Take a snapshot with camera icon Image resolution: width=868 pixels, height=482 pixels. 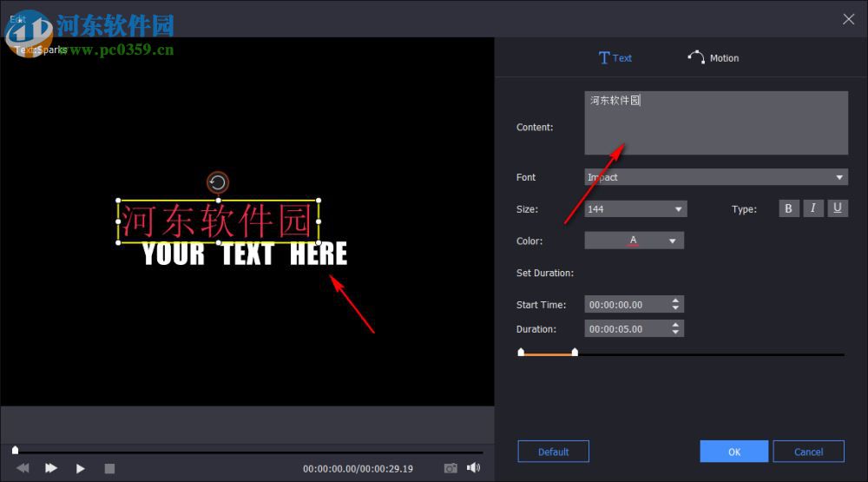point(450,468)
